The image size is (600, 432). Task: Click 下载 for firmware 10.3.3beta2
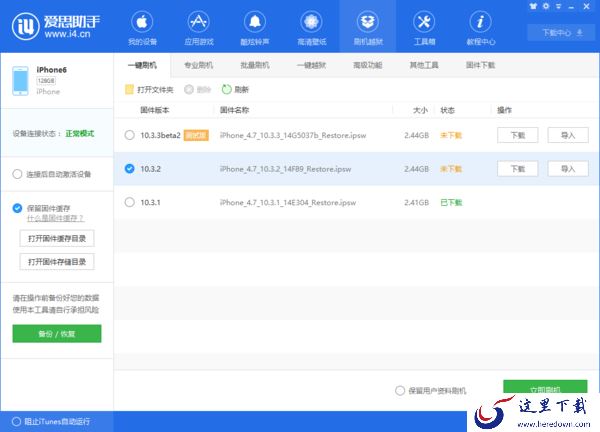[518, 135]
